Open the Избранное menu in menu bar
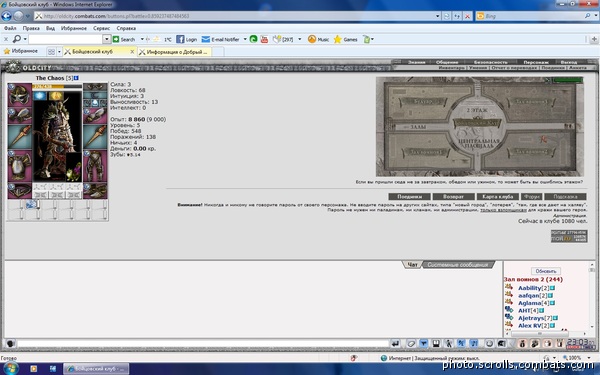The image size is (600, 375). pyautogui.click(x=73, y=28)
